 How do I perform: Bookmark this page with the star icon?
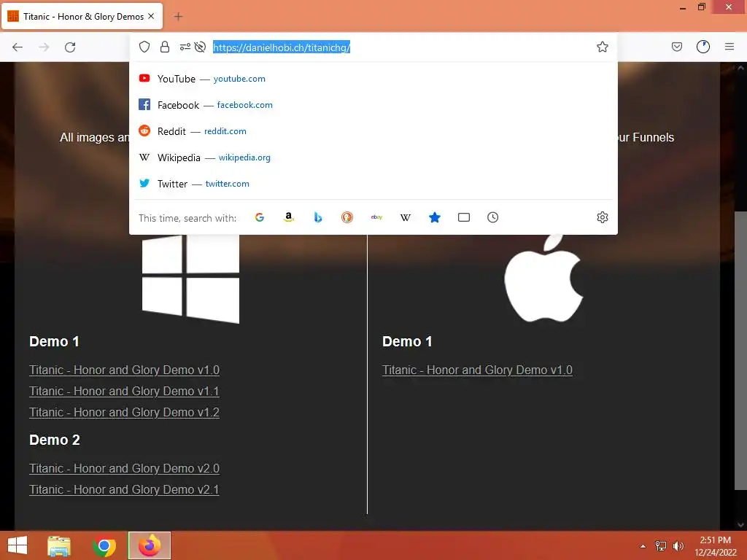click(602, 47)
